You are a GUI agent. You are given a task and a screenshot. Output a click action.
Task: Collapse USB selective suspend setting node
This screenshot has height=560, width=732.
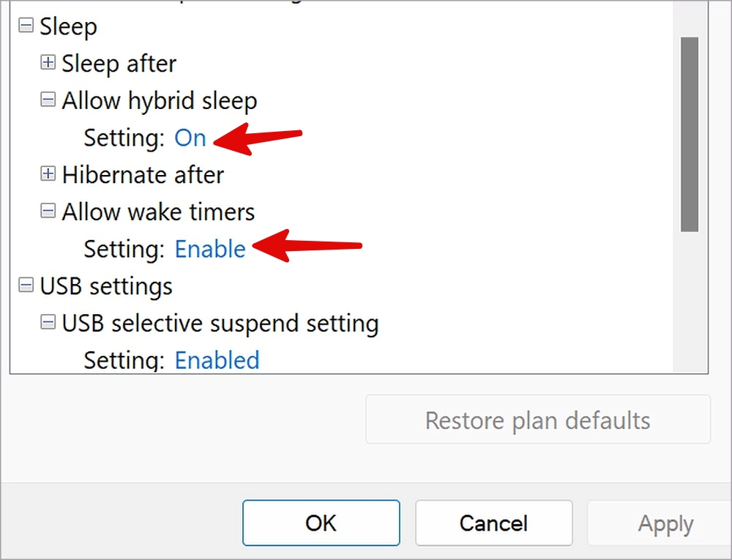(x=48, y=322)
